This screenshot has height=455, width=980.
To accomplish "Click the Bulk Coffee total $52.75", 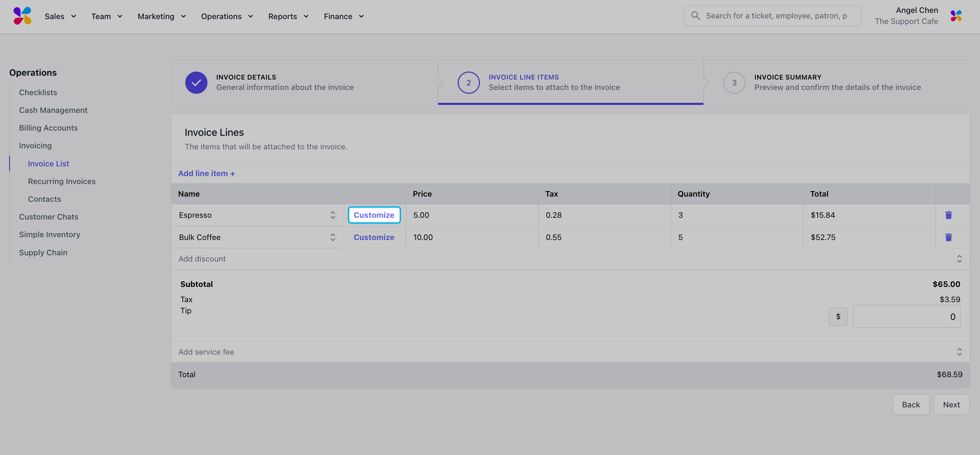I will click(x=823, y=237).
